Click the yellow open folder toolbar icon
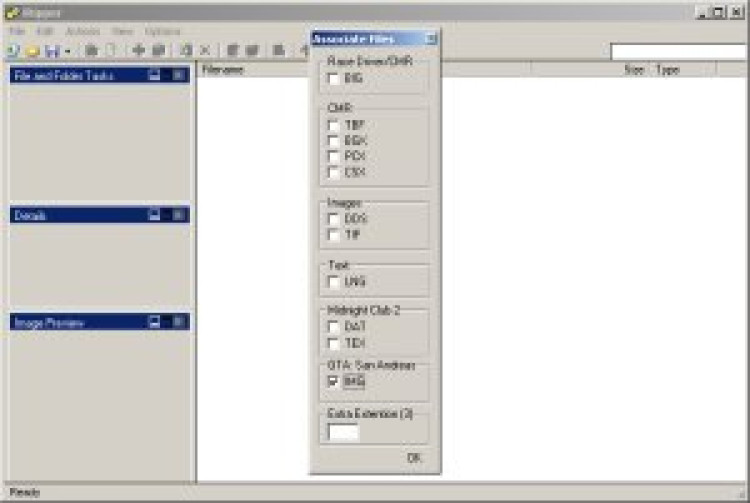The image size is (750, 503). click(x=31, y=50)
